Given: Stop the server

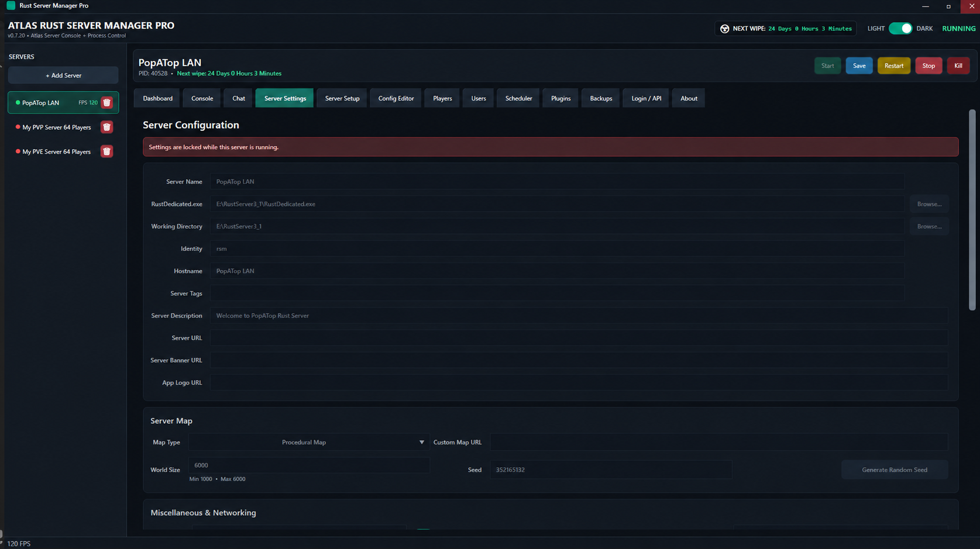Looking at the screenshot, I should point(929,65).
